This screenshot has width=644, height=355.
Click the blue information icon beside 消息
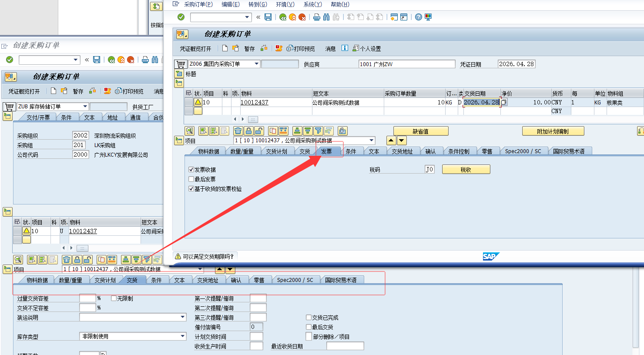tap(345, 48)
